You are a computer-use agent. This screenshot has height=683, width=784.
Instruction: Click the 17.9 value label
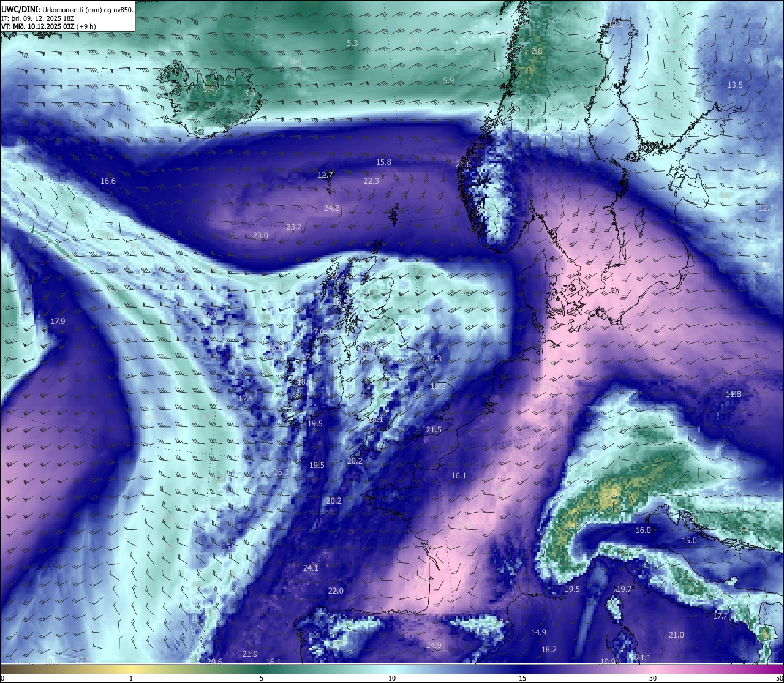coord(58,321)
